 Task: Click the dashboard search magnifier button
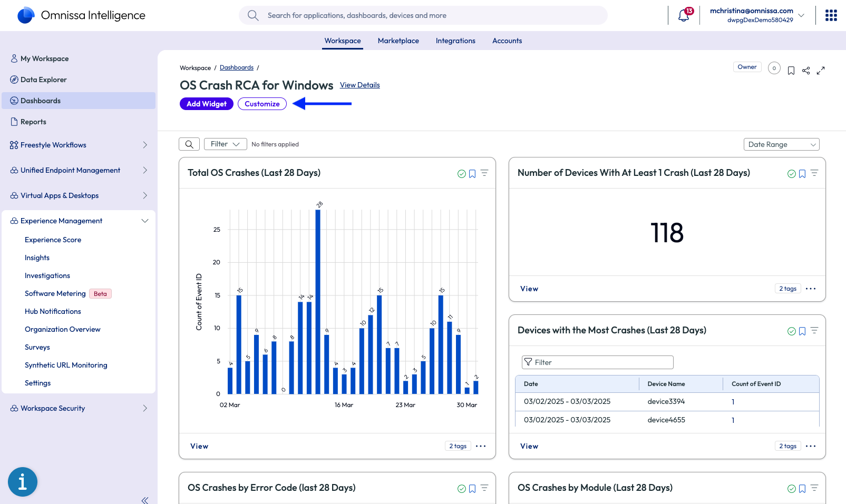[x=189, y=144]
